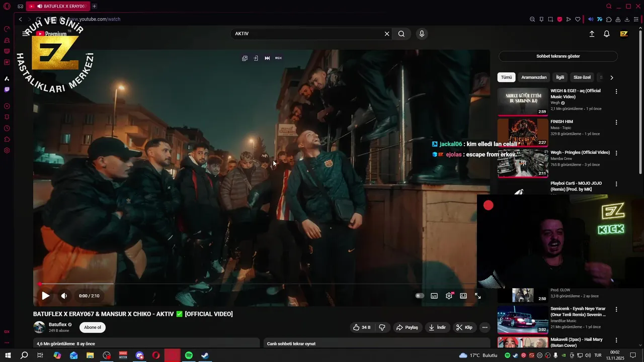644x362 pixels.
Task: Select the Size özel filter chip
Action: click(582, 77)
